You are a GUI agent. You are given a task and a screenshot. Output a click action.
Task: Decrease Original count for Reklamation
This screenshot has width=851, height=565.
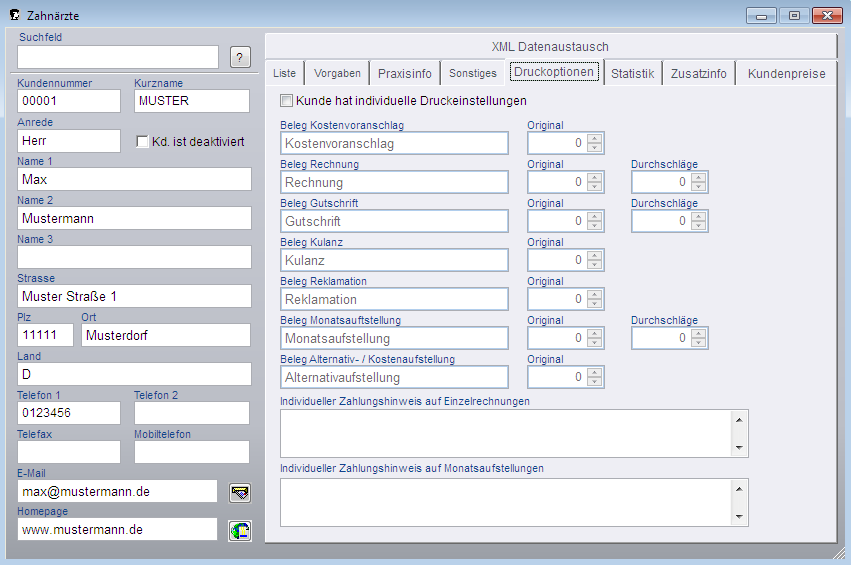[x=595, y=304]
